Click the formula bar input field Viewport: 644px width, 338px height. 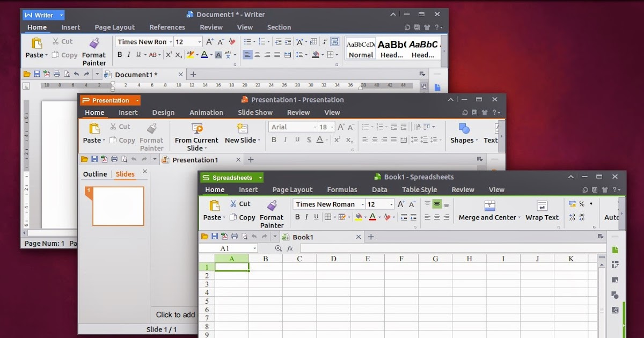click(453, 248)
